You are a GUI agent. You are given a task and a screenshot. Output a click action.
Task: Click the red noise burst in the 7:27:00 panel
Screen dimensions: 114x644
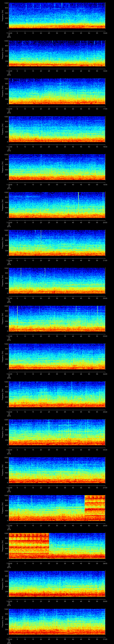(95, 508)
